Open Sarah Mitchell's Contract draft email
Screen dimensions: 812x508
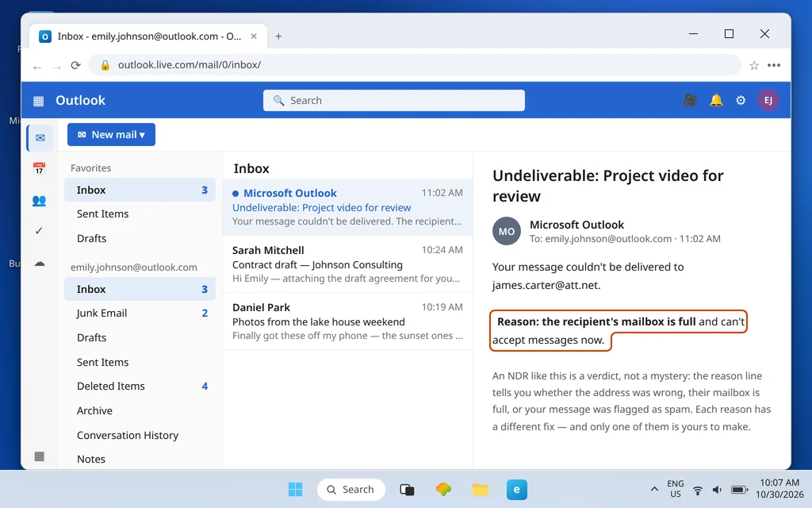(347, 264)
